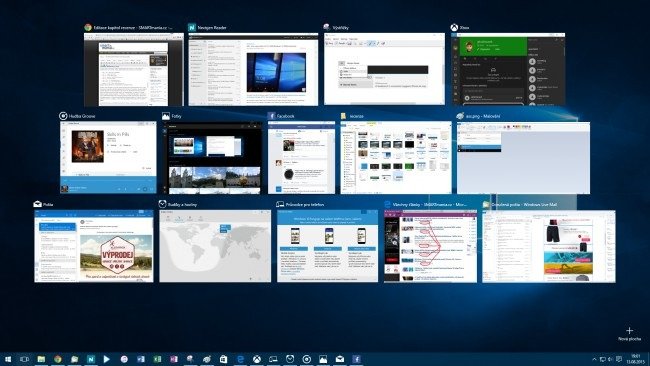Click the Mail envelope taskbar icon
The width and height of the screenshot is (650, 366).
click(340, 359)
